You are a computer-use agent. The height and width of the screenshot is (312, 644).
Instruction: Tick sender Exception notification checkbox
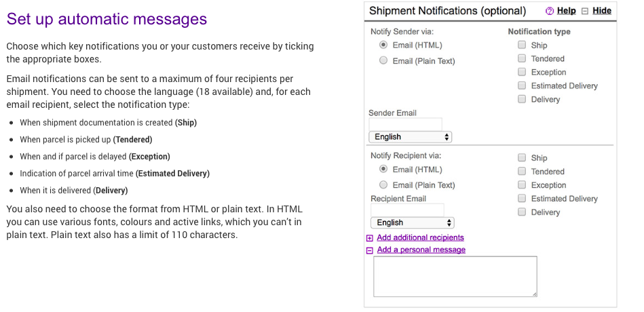(522, 72)
